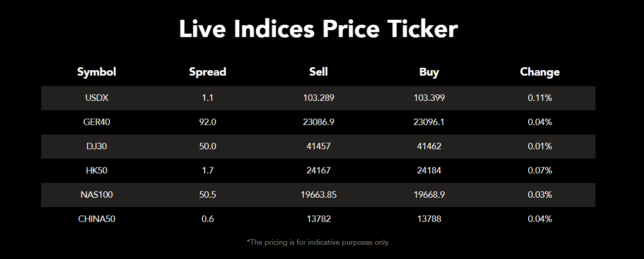This screenshot has height=259, width=644.
Task: Select the Buy column header
Action: point(429,72)
